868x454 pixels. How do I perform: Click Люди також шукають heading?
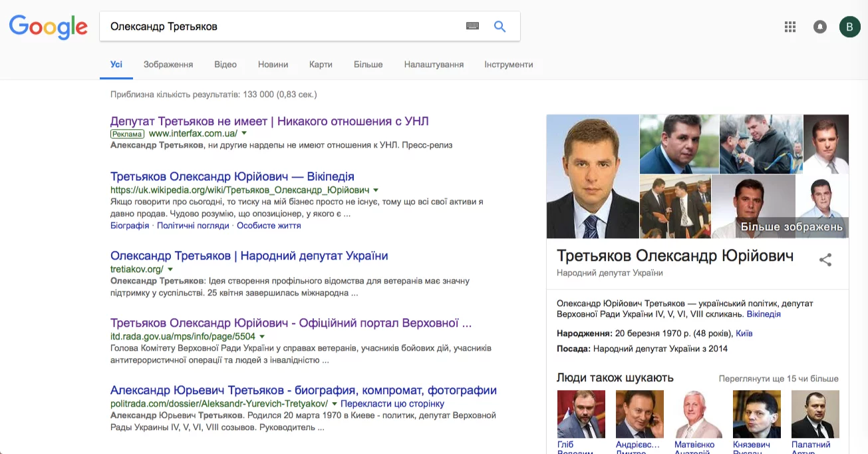pyautogui.click(x=615, y=378)
